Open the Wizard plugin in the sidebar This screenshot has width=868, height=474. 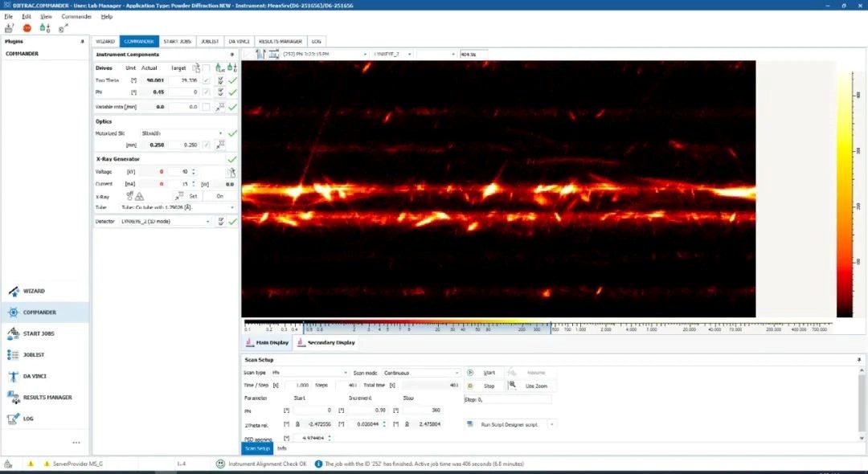34,291
